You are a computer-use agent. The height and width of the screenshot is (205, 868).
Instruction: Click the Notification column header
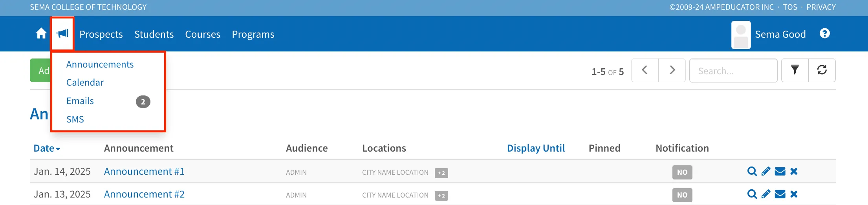[x=682, y=148]
